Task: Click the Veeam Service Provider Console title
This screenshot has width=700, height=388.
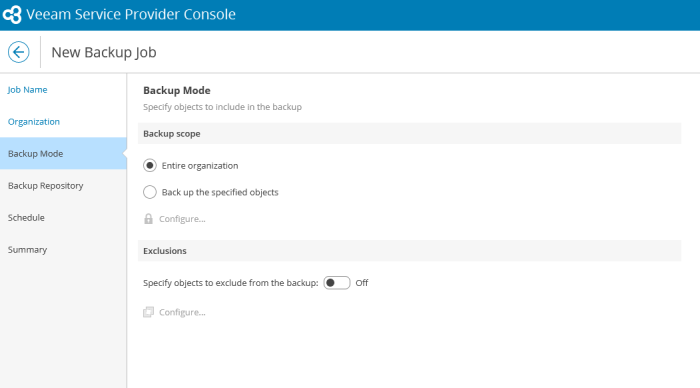Action: coord(131,14)
